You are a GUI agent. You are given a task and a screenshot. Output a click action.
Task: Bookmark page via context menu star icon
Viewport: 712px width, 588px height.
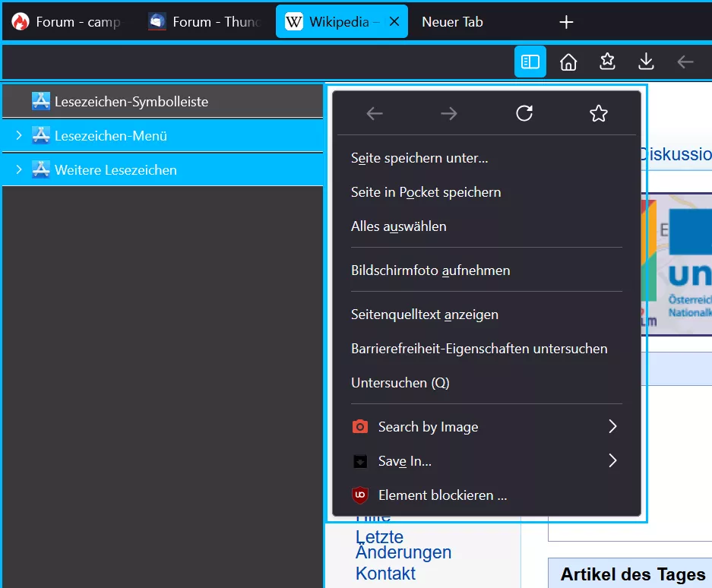pyautogui.click(x=599, y=113)
